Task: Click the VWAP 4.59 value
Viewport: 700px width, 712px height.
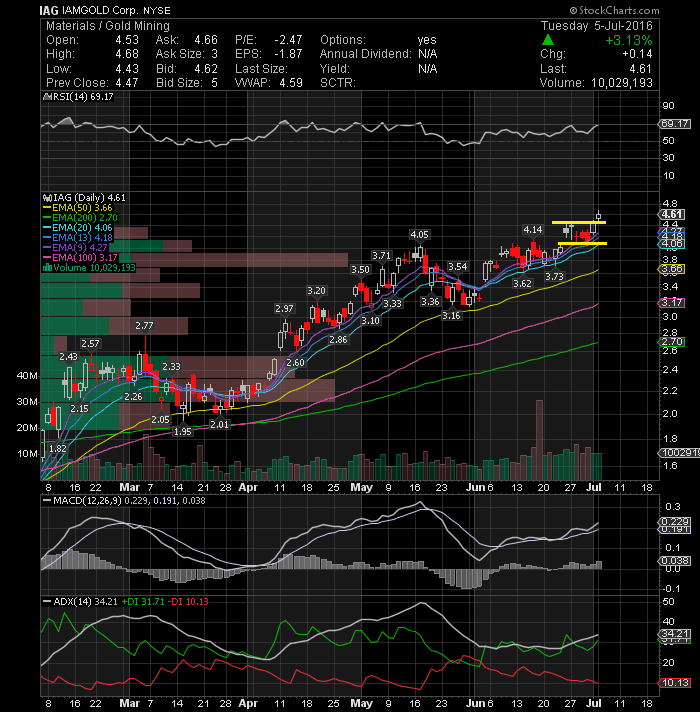Action: point(291,83)
